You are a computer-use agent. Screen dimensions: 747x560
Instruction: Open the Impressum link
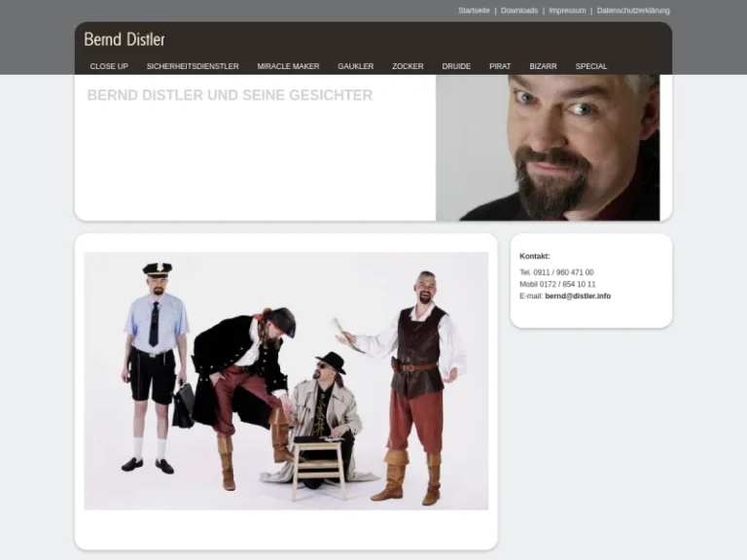(567, 11)
